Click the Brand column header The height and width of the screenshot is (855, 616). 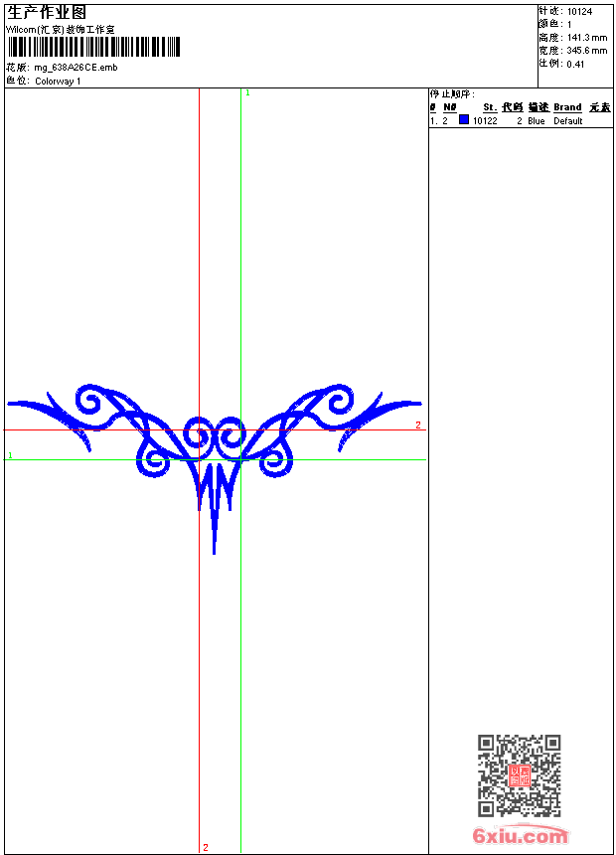(x=567, y=107)
